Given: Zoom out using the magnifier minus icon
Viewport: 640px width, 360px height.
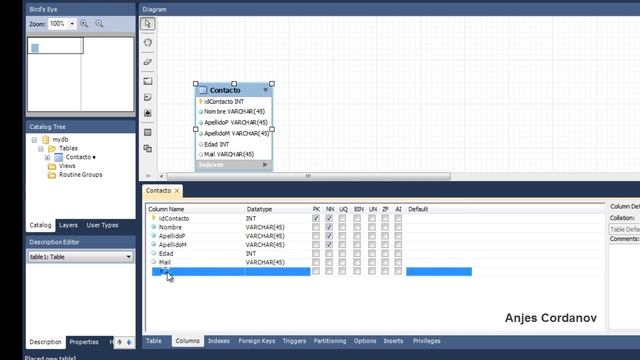Looking at the screenshot, I should (99, 24).
